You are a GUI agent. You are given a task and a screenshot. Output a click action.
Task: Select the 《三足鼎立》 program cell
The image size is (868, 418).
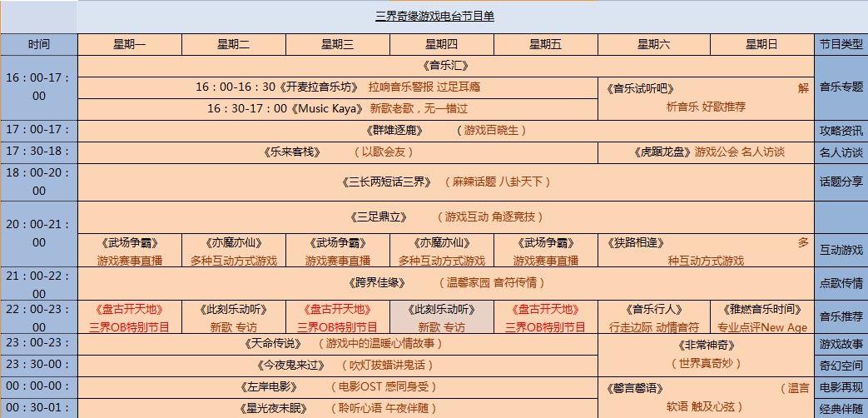pos(445,216)
